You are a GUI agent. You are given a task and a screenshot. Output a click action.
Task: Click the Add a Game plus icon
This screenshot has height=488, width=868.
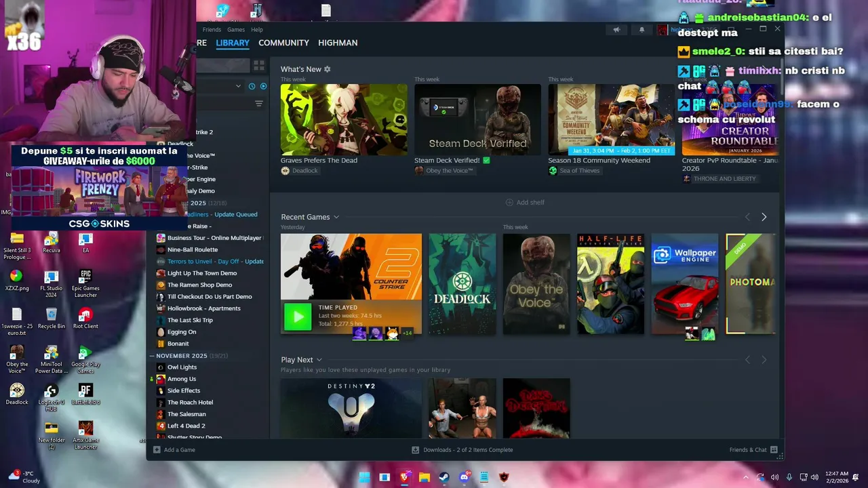[157, 449]
